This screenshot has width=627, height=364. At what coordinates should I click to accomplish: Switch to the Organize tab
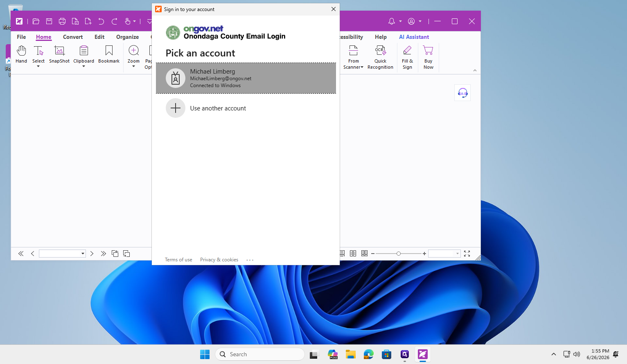pyautogui.click(x=127, y=37)
